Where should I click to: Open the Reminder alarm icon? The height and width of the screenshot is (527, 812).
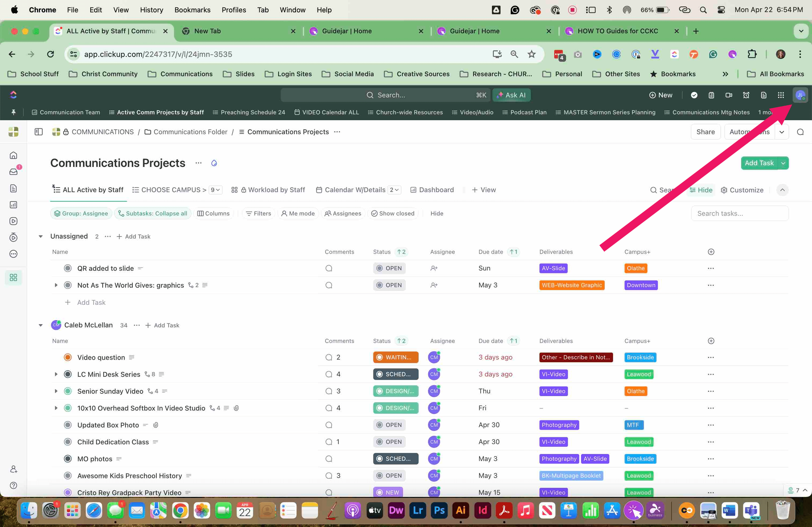(746, 95)
